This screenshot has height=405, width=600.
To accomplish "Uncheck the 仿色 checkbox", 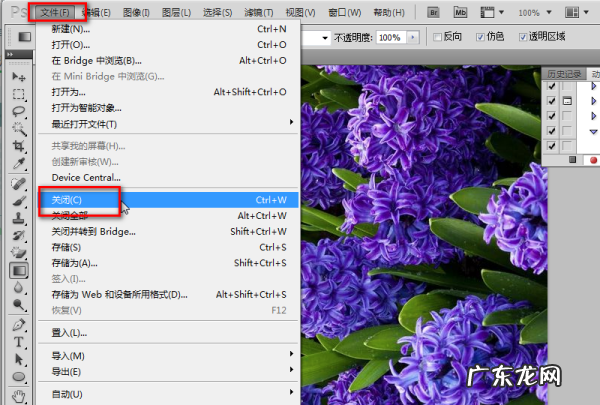I will (x=480, y=37).
